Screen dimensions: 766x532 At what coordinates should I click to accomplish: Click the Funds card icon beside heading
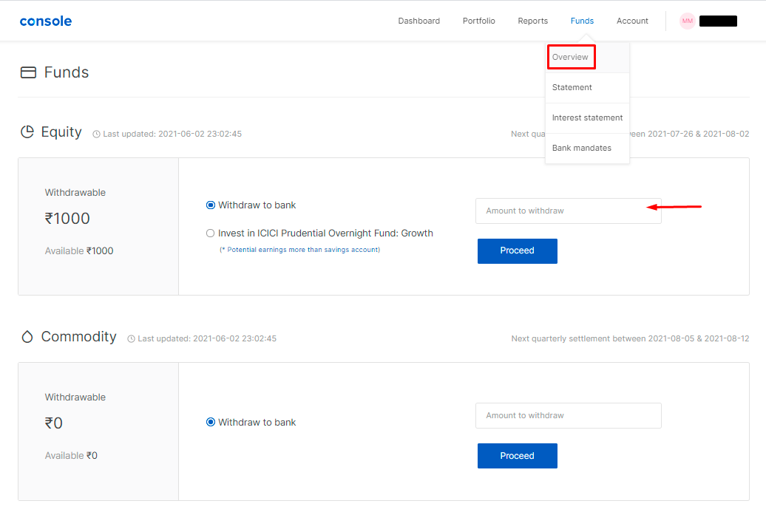tap(28, 72)
